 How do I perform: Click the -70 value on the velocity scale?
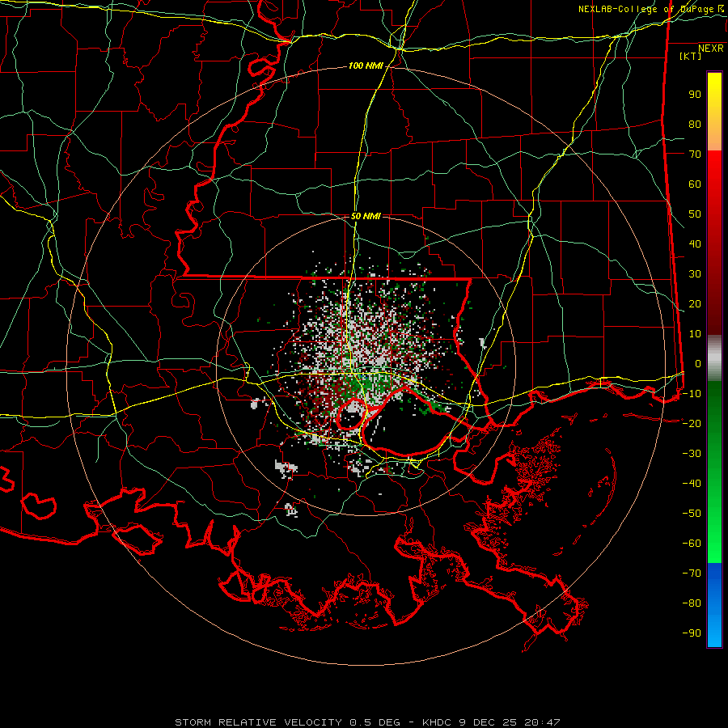(692, 573)
